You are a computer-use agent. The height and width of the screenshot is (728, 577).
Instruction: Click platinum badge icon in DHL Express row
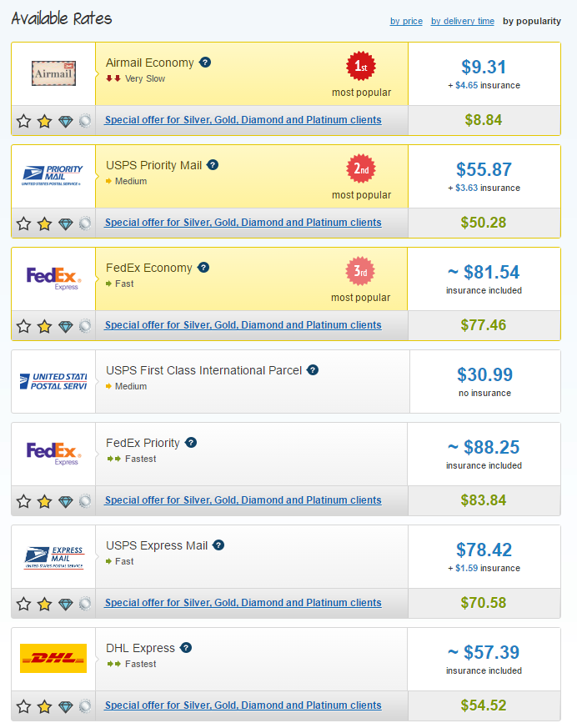(x=85, y=706)
